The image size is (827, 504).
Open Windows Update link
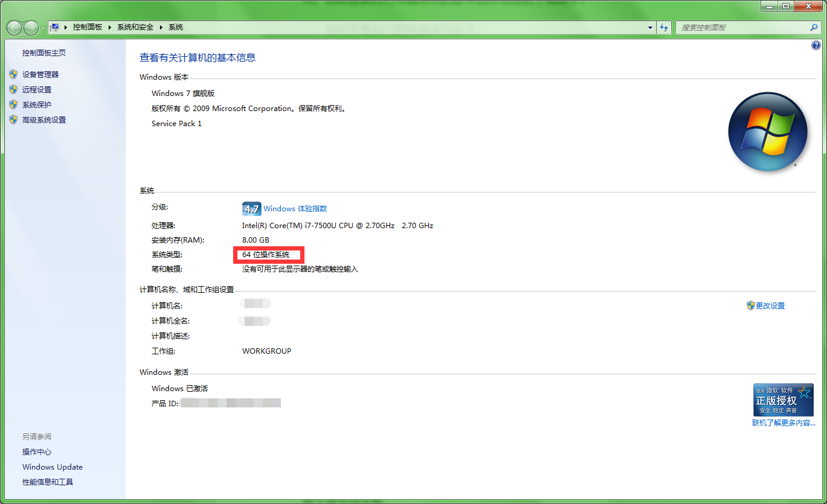53,467
